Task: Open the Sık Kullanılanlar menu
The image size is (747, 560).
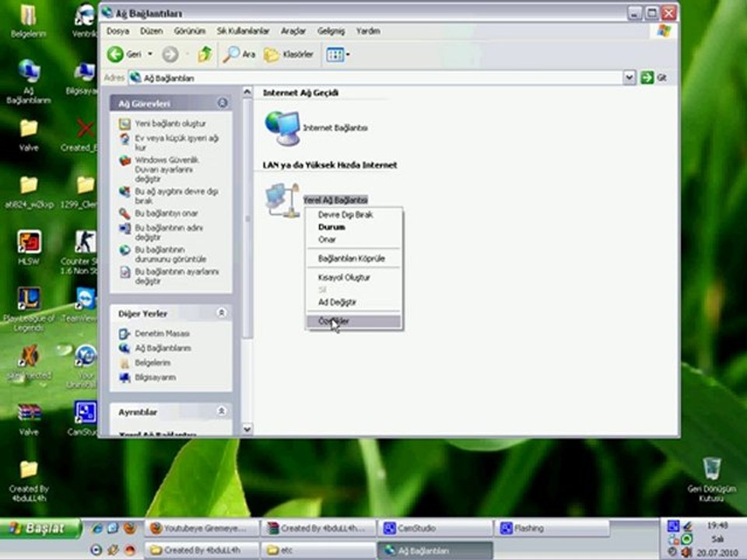Action: 243,31
